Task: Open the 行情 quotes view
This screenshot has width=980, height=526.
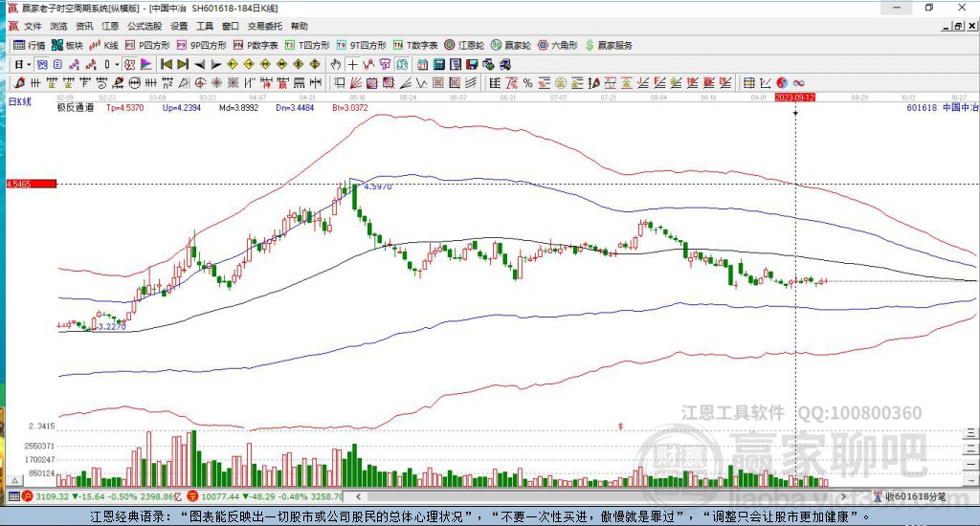Action: click(x=30, y=45)
